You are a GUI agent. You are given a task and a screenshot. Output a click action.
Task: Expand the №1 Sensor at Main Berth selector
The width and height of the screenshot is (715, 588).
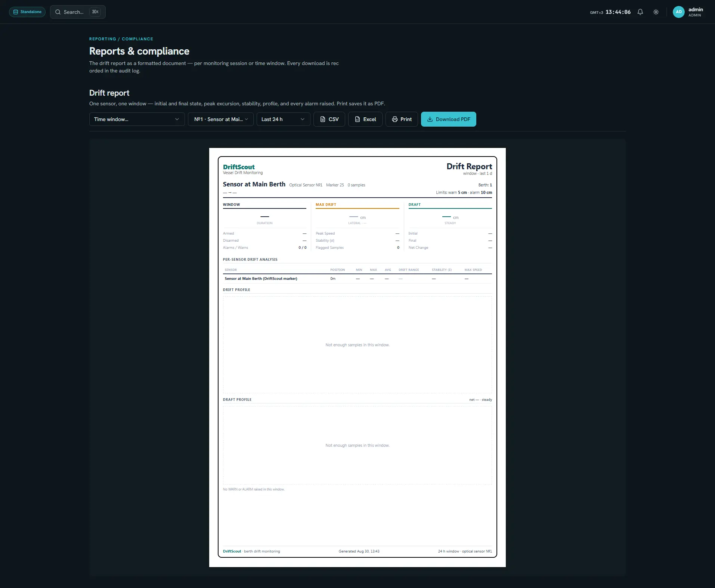tap(221, 119)
